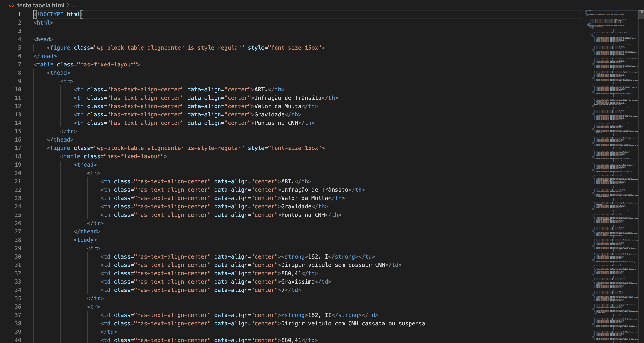Click 'Dirigir veículo com CNH cassada ou suspensa'
This screenshot has width=644, height=343.
[353, 323]
